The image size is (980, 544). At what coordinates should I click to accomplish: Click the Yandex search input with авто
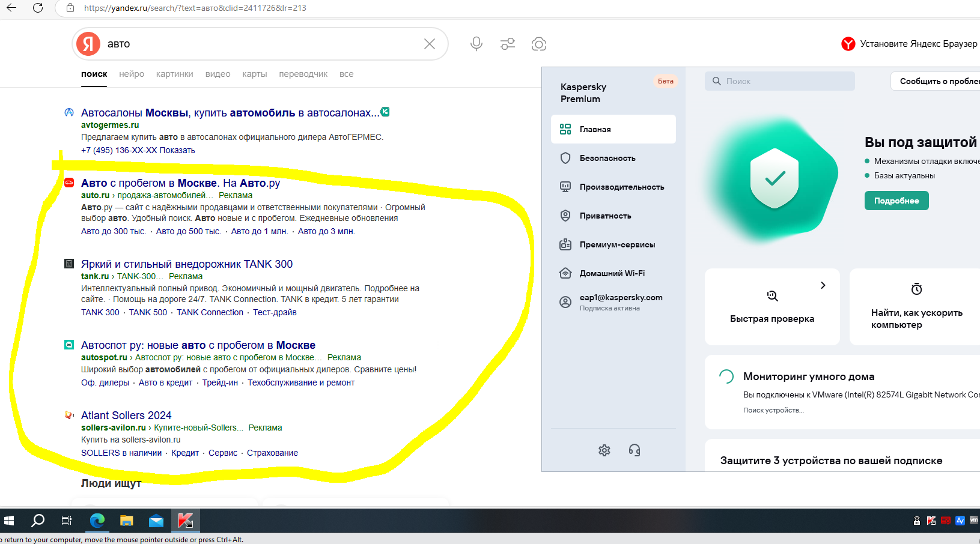pos(261,44)
